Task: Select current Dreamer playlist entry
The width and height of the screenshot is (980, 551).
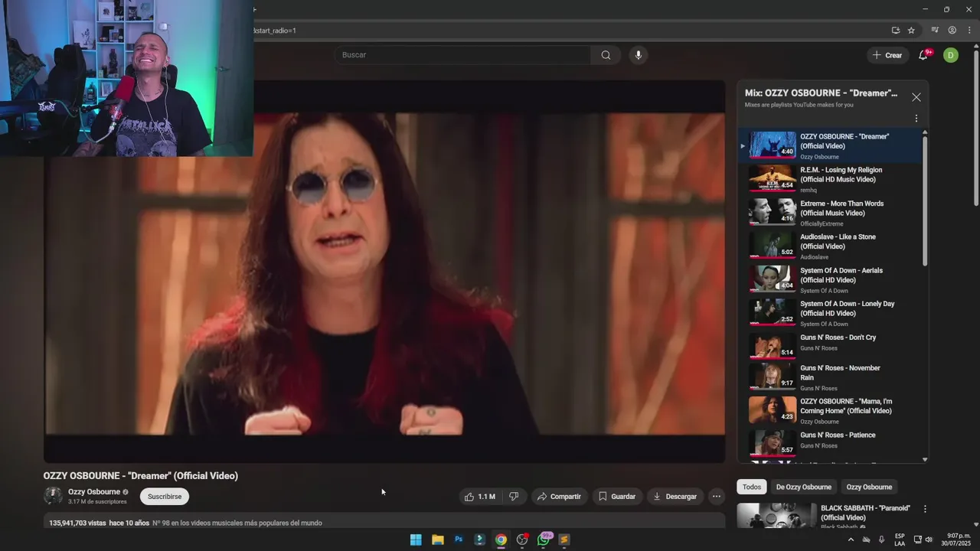Action: point(831,145)
